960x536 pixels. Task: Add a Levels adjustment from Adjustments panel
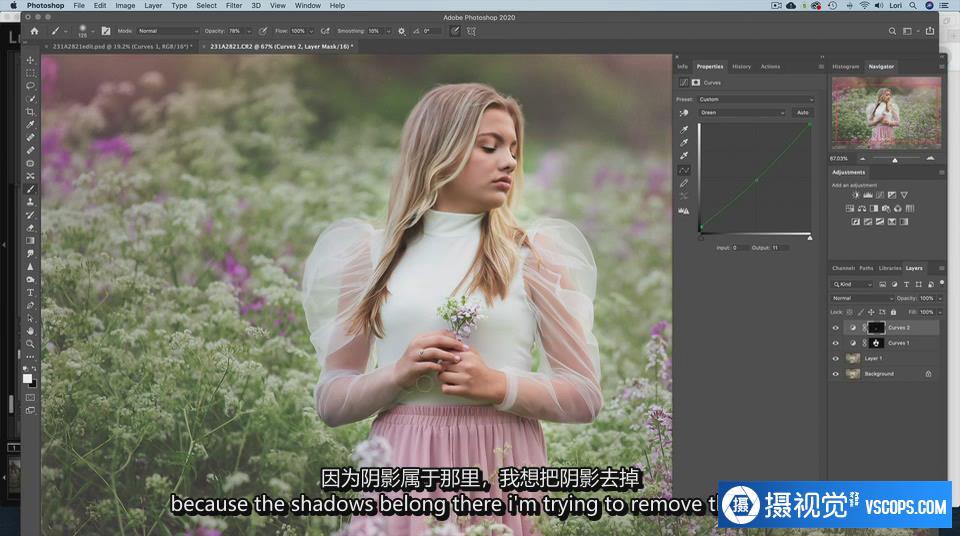click(868, 195)
